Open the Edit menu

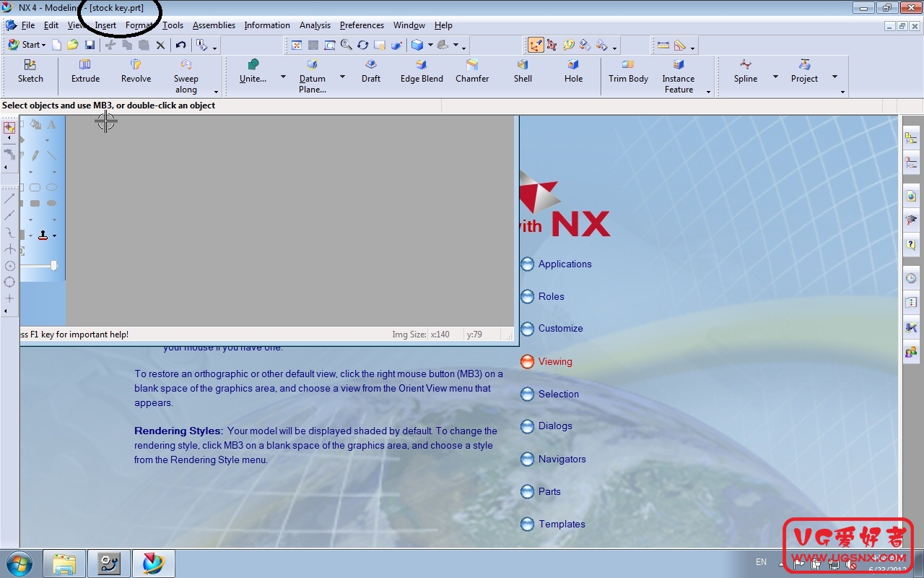51,25
